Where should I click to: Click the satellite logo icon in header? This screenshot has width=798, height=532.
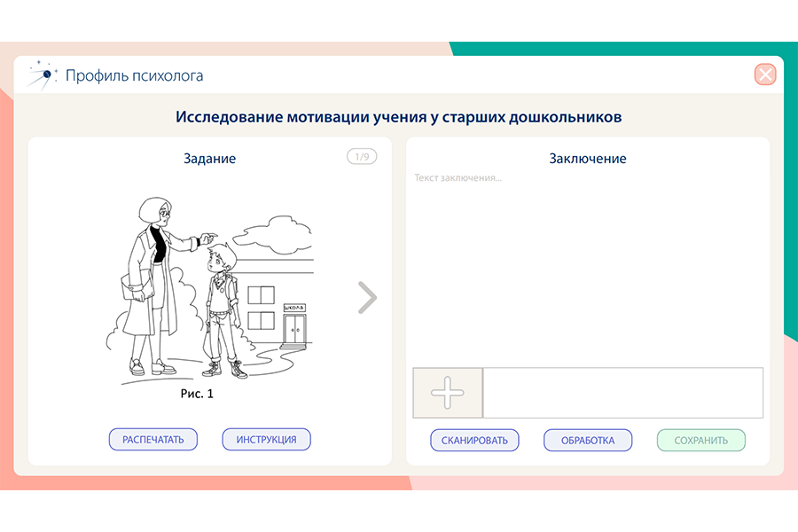click(x=43, y=74)
